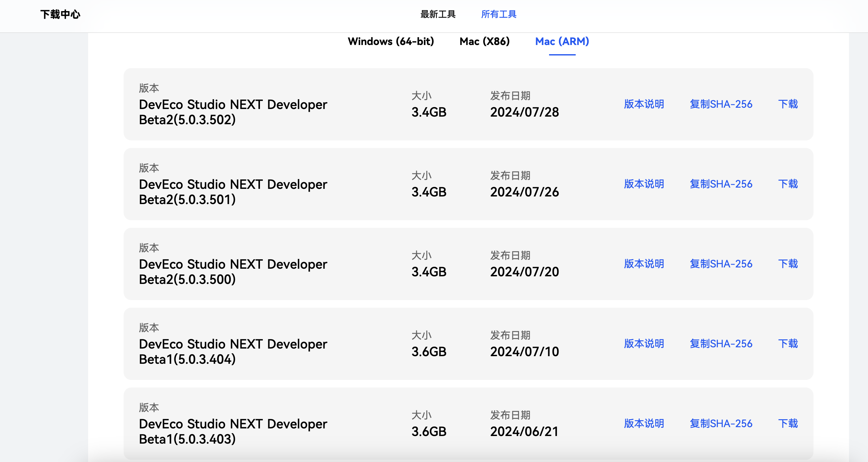Select Mac (ARM) platform tab
868x462 pixels.
[x=562, y=42]
